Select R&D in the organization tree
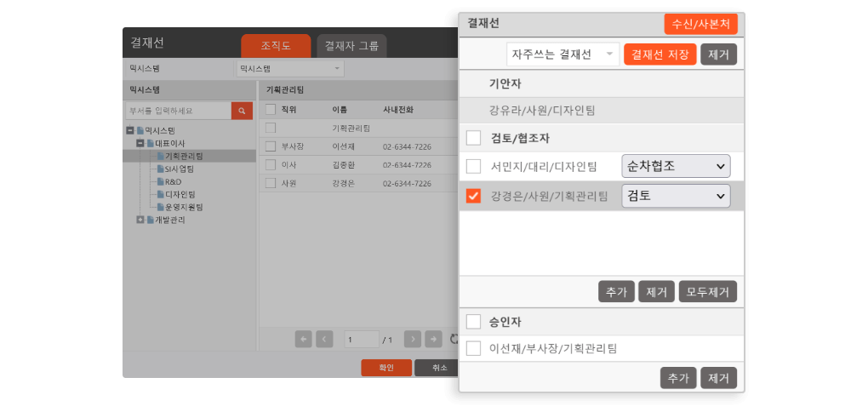The image size is (868, 412). coord(174,181)
